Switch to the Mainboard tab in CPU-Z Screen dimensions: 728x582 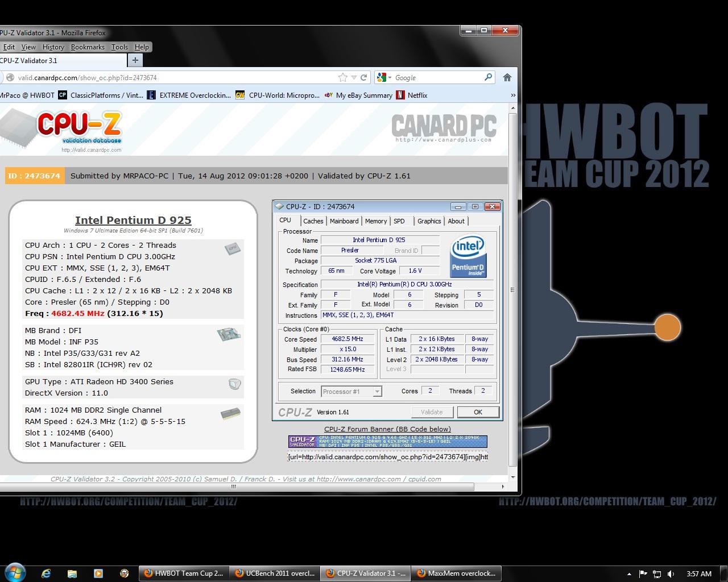(344, 221)
